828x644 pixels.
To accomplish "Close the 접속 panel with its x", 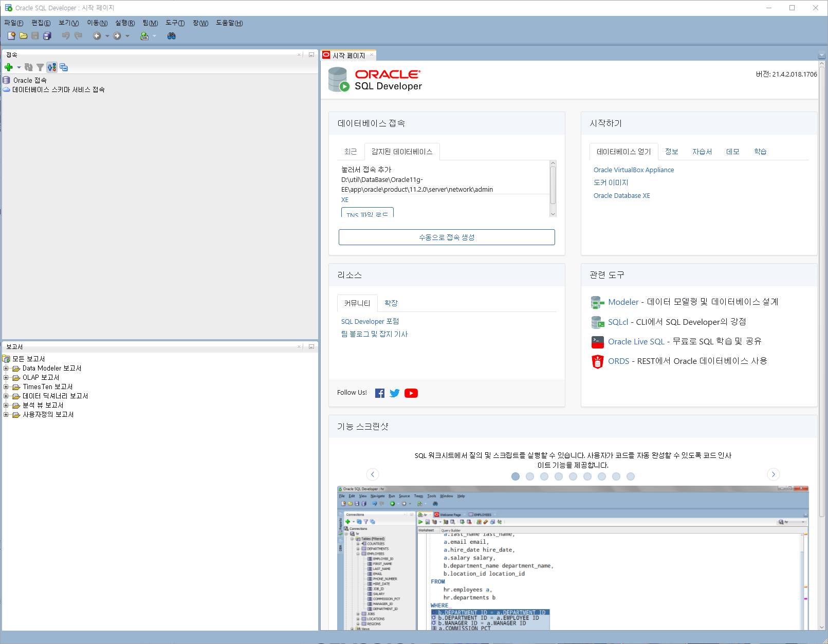I will point(300,54).
